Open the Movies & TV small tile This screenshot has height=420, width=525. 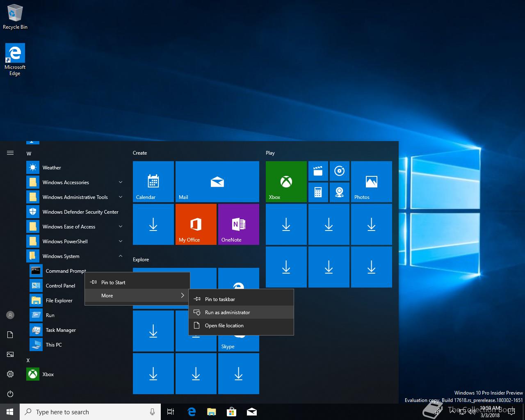click(x=318, y=171)
